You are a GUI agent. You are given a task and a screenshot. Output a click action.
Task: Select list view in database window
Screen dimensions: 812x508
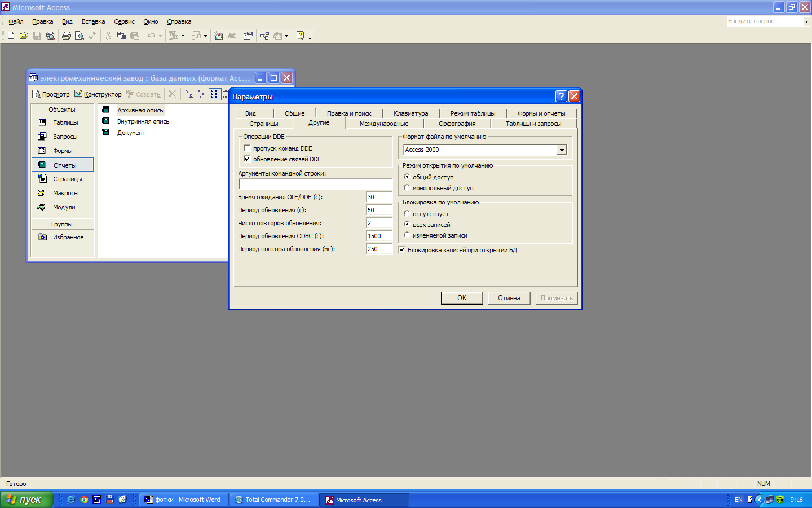click(215, 94)
